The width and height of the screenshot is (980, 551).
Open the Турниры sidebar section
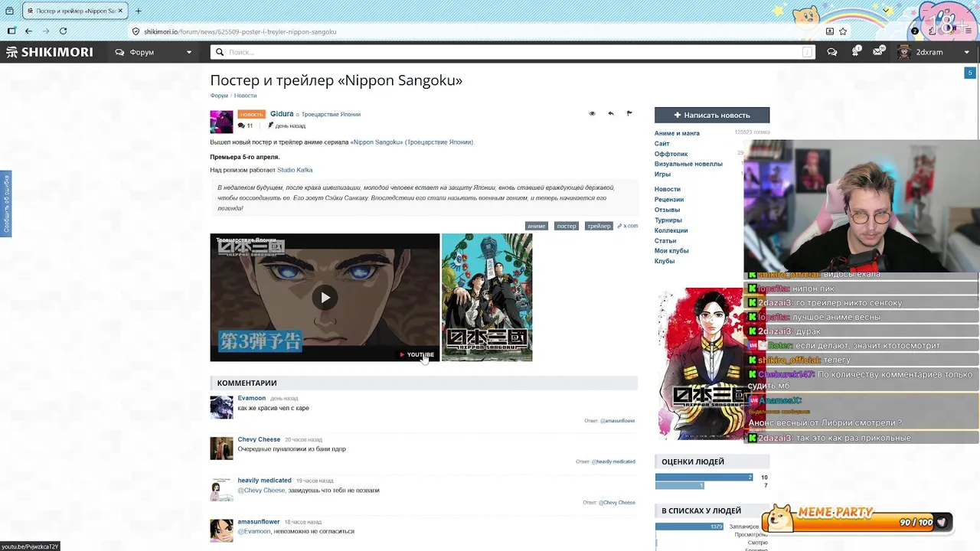668,220
